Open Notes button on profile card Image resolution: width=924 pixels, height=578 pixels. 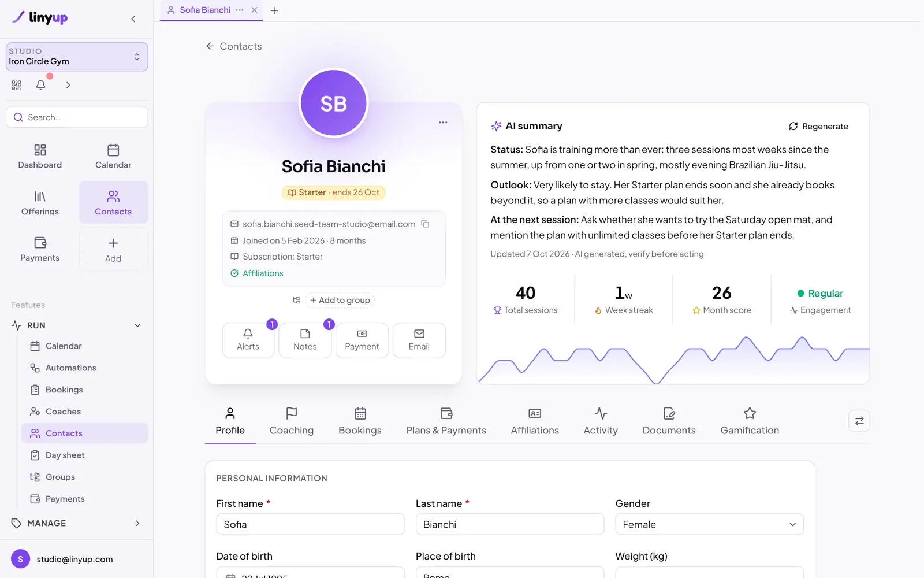[x=305, y=340]
